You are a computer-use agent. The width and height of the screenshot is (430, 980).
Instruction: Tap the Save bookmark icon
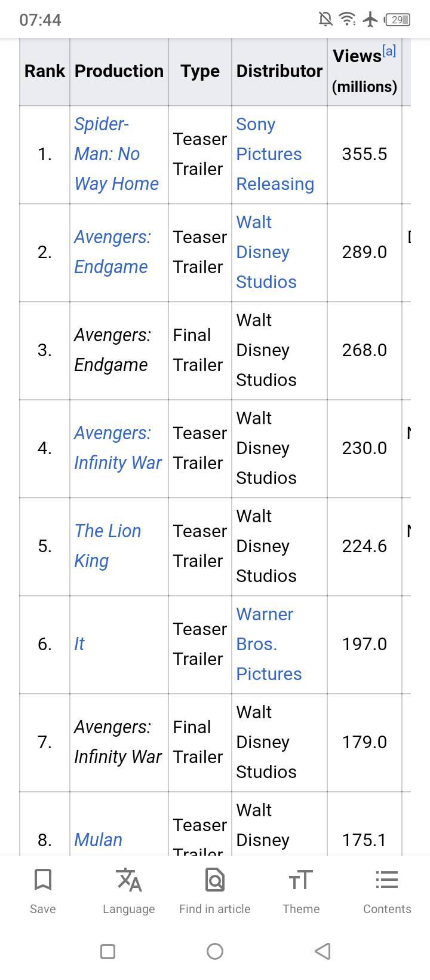coord(43,880)
